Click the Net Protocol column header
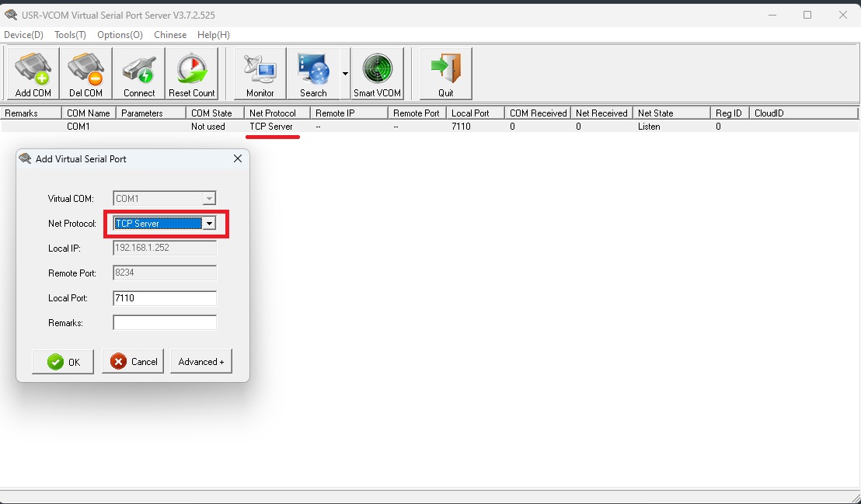 pos(277,113)
